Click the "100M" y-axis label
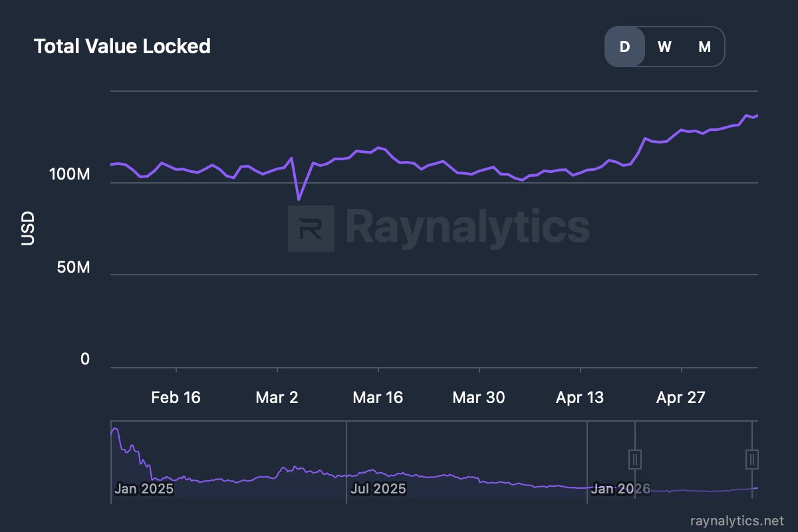The image size is (798, 532). pos(69,176)
